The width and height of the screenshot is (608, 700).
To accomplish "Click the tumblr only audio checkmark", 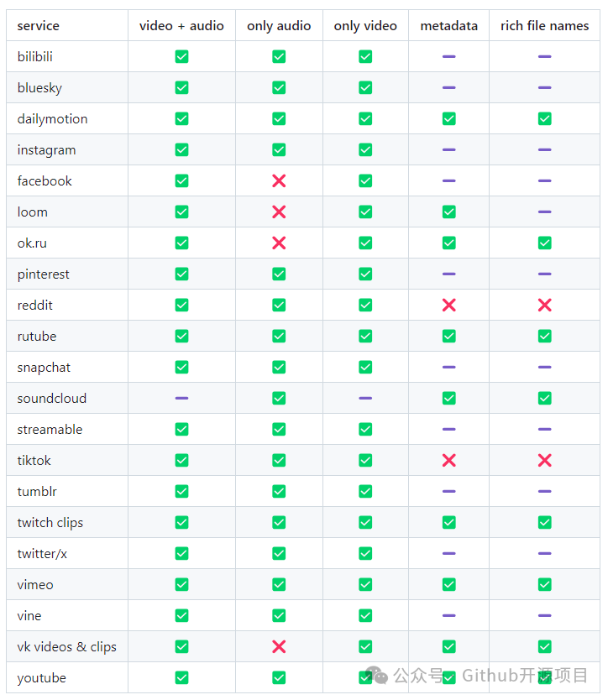I will pos(279,492).
